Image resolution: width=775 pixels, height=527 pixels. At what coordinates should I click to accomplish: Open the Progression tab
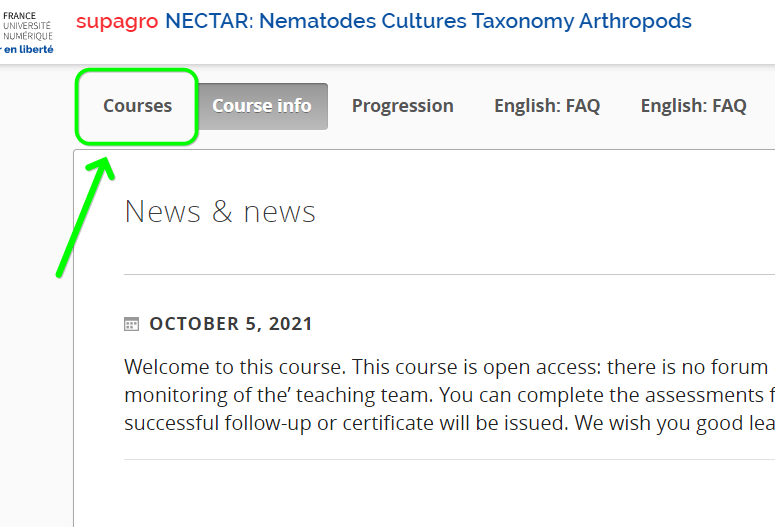[x=402, y=106]
